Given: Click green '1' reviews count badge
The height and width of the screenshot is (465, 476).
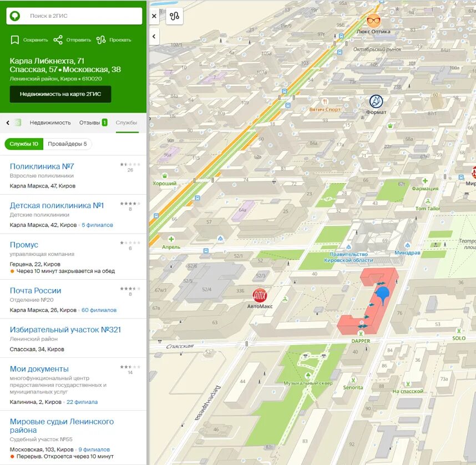Looking at the screenshot, I should 104,123.
